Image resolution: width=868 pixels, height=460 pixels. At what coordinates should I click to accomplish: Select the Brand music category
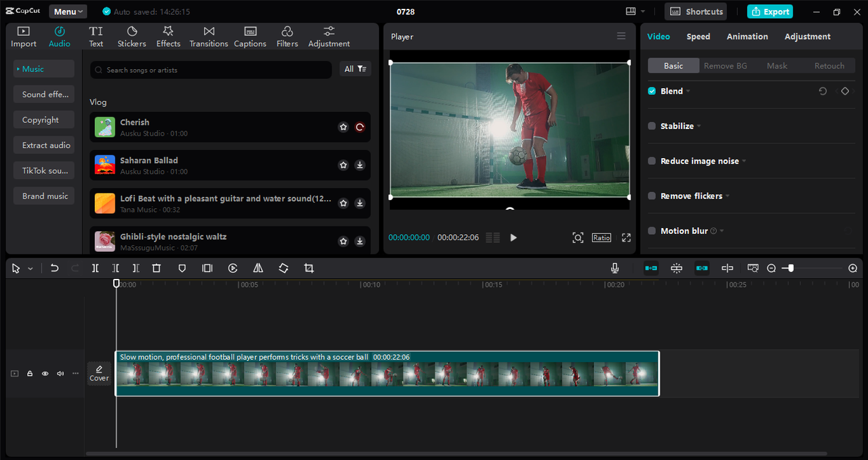44,196
